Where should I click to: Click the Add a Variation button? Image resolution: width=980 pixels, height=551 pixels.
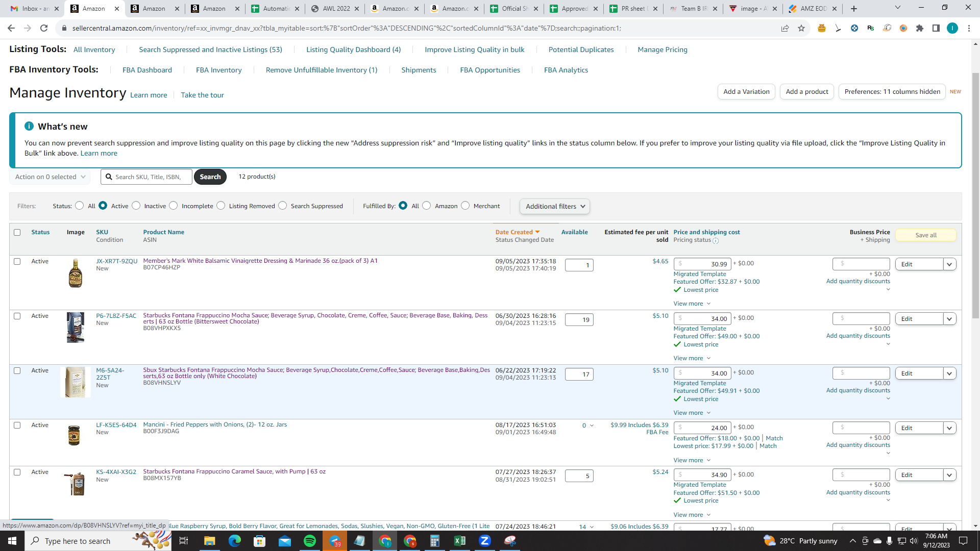(x=746, y=92)
